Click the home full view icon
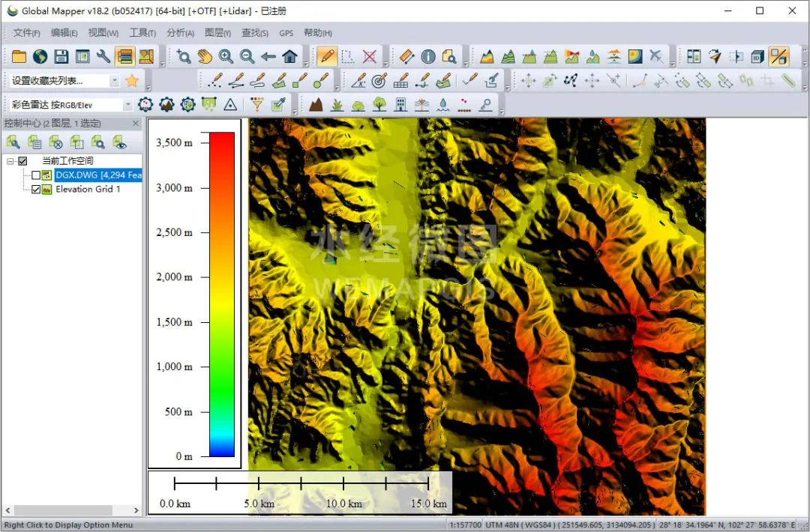The width and height of the screenshot is (810, 532). pos(289,56)
